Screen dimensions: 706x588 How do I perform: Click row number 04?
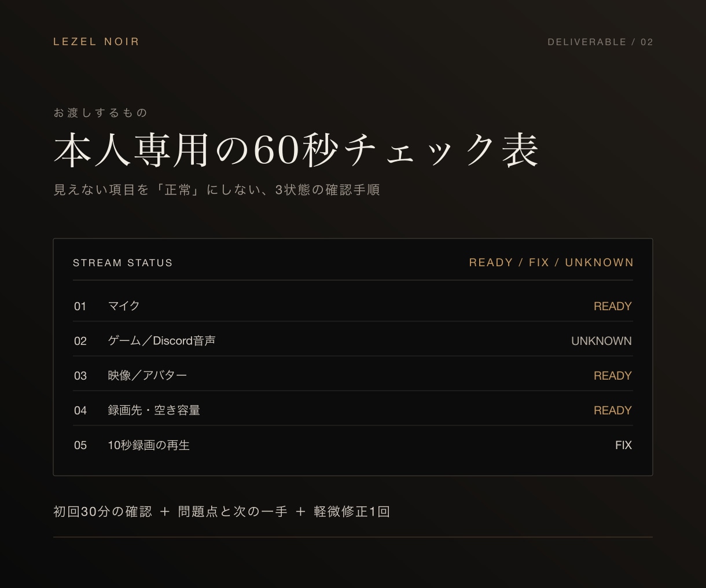click(80, 410)
